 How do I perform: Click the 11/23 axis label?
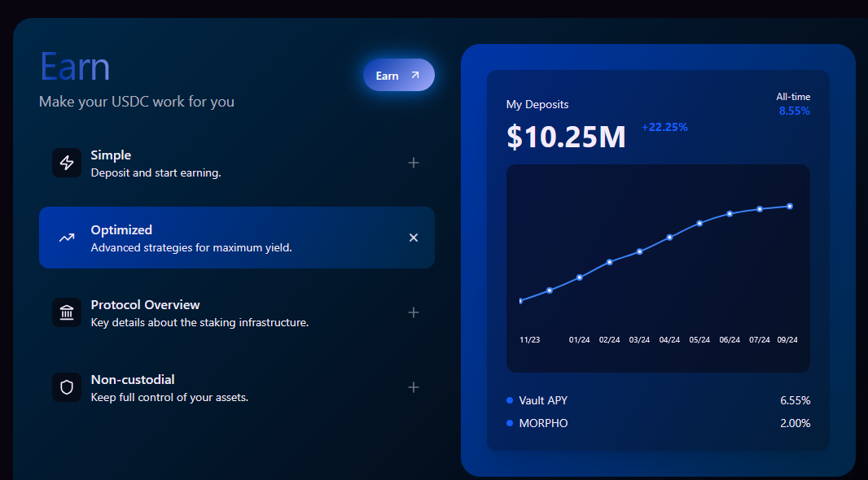click(530, 339)
